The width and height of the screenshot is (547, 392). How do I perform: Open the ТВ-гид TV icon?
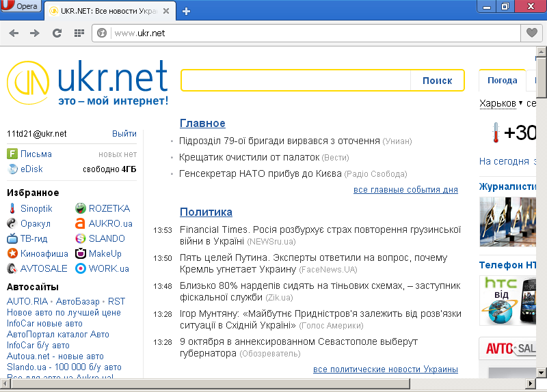tap(12, 239)
